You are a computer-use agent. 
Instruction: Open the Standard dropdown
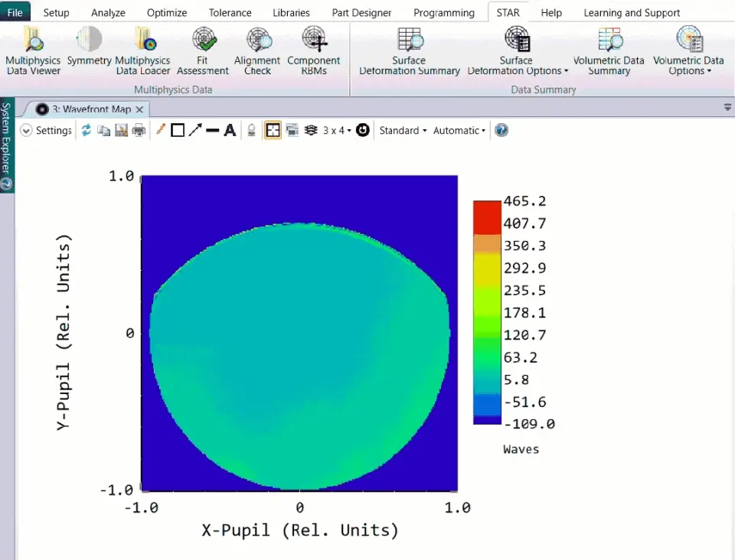click(403, 130)
